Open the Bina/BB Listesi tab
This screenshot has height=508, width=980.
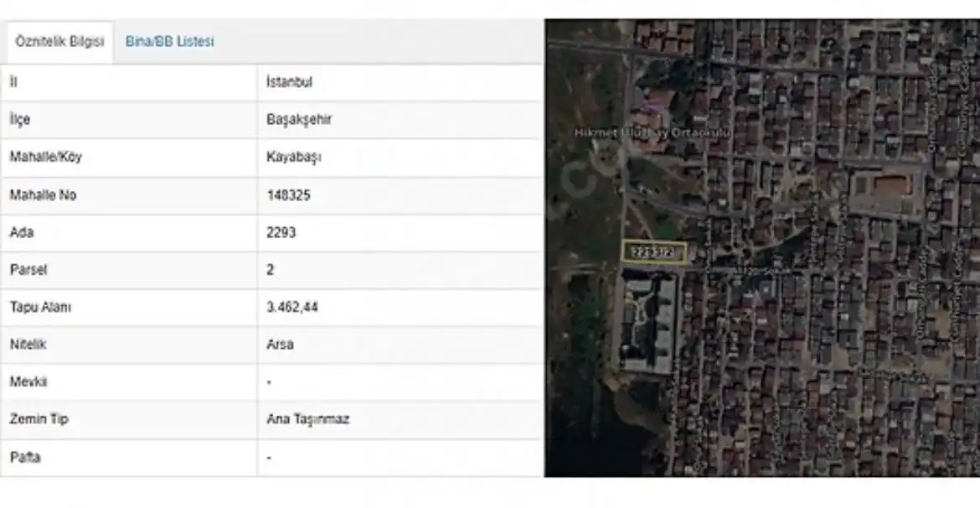click(x=169, y=41)
